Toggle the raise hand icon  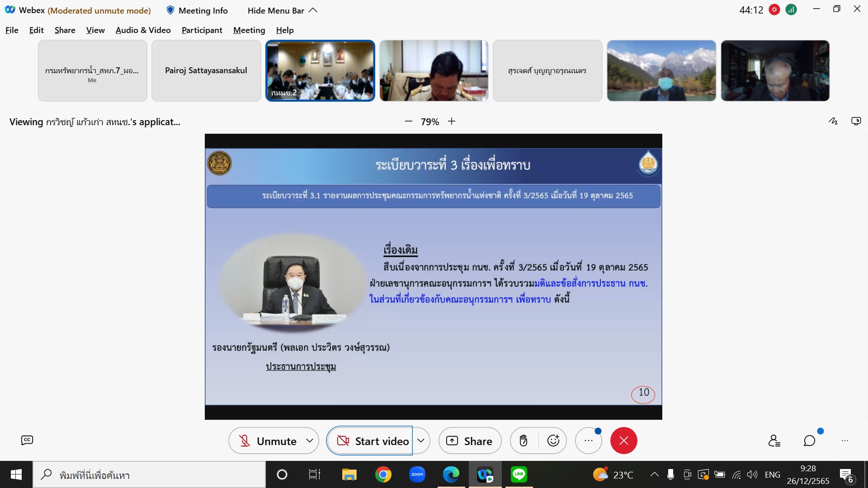pyautogui.click(x=524, y=441)
